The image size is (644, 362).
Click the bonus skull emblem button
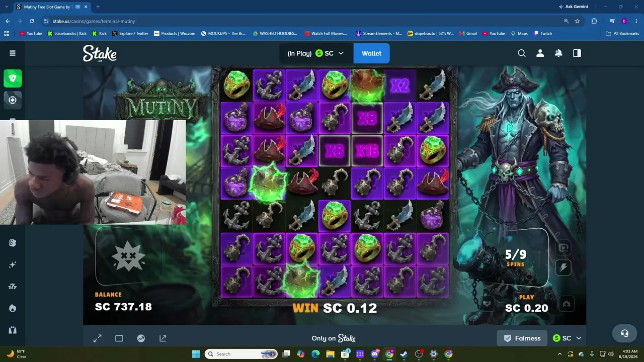[x=128, y=256]
